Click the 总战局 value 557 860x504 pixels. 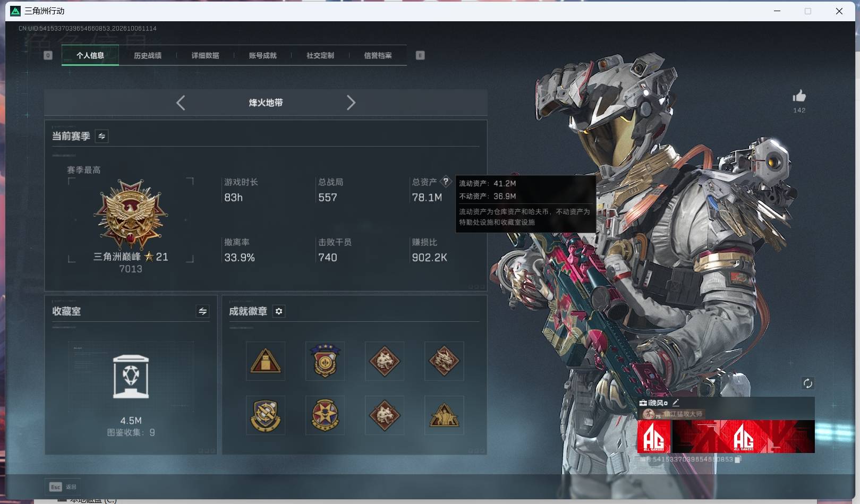point(328,198)
